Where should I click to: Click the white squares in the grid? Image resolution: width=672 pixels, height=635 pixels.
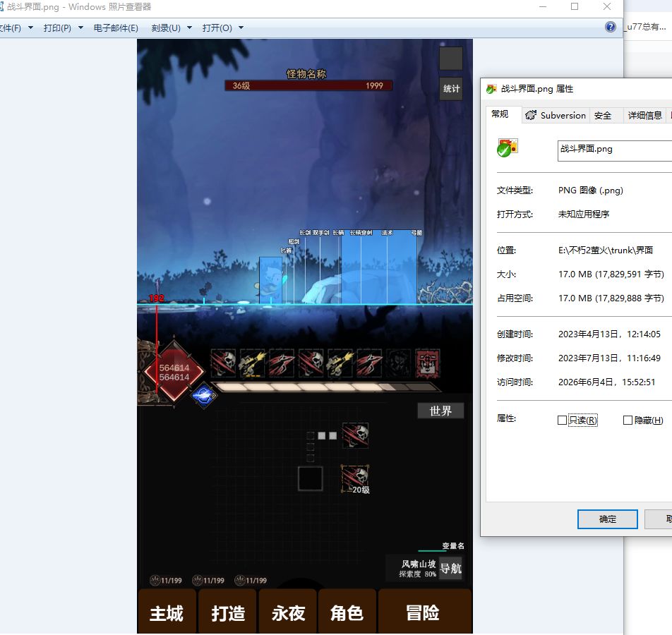point(327,436)
